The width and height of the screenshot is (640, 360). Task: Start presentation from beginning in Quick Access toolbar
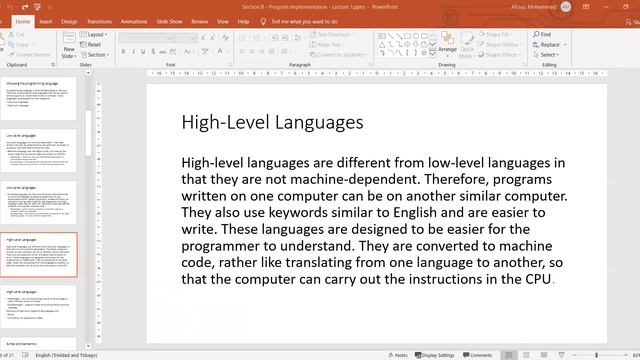tap(38, 7)
